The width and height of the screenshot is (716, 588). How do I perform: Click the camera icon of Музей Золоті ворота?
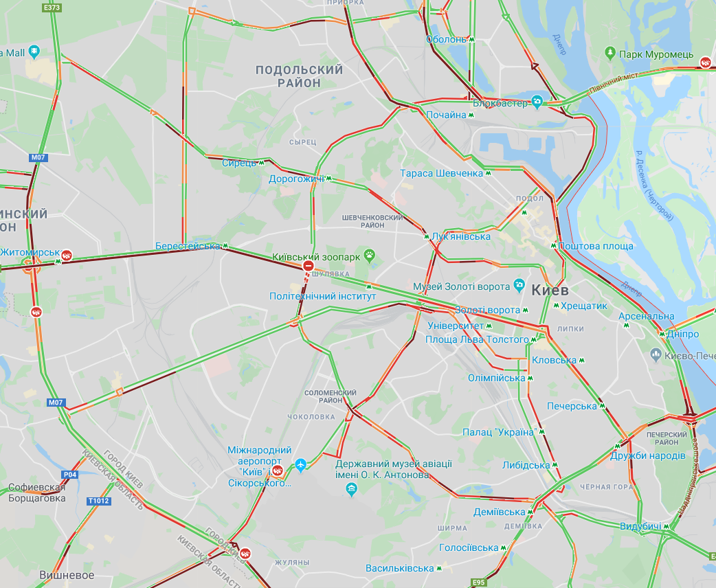pyautogui.click(x=519, y=285)
